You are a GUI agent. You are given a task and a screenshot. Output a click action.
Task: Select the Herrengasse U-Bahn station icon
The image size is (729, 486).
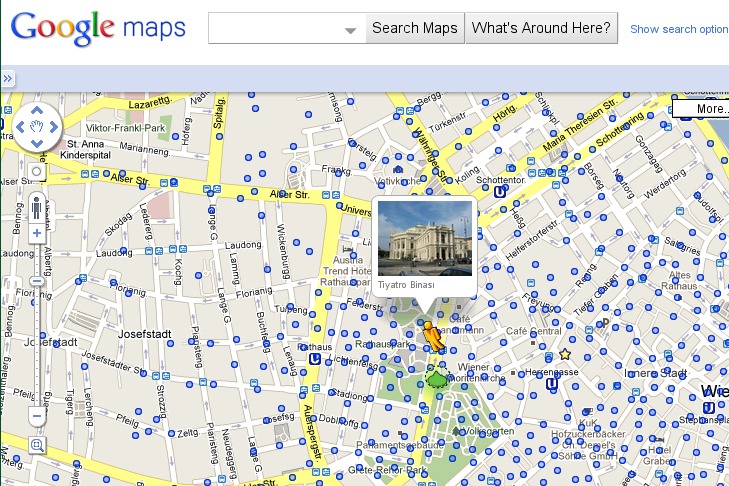click(x=551, y=383)
